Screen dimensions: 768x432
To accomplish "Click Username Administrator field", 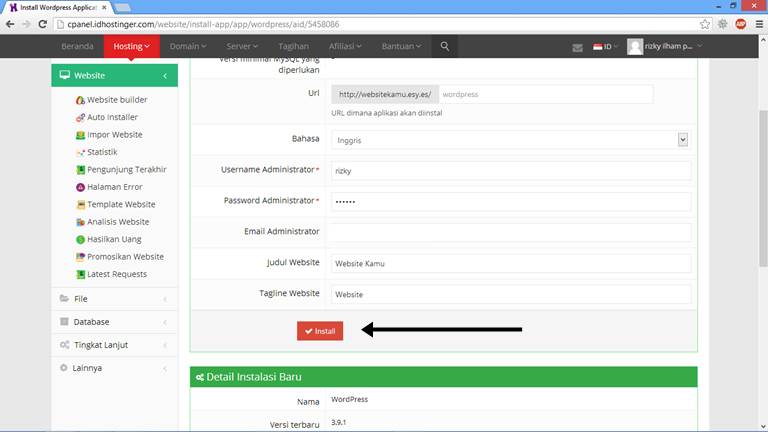I will (511, 171).
